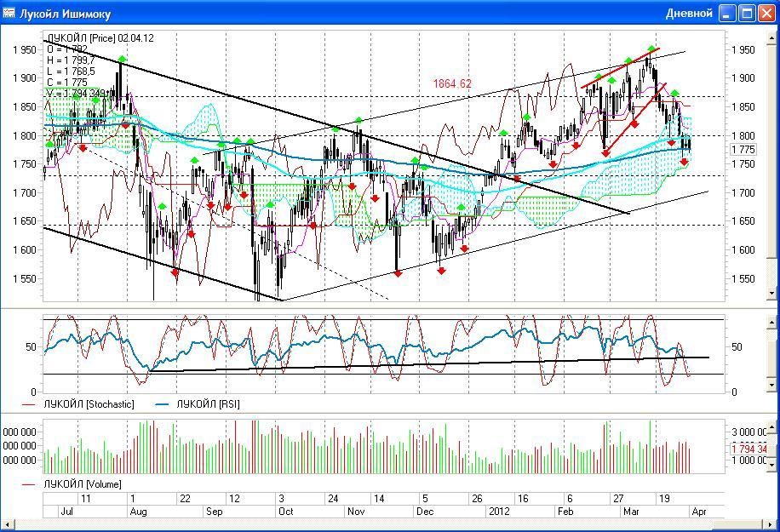
Task: Click the Apr month label
Action: (x=699, y=511)
